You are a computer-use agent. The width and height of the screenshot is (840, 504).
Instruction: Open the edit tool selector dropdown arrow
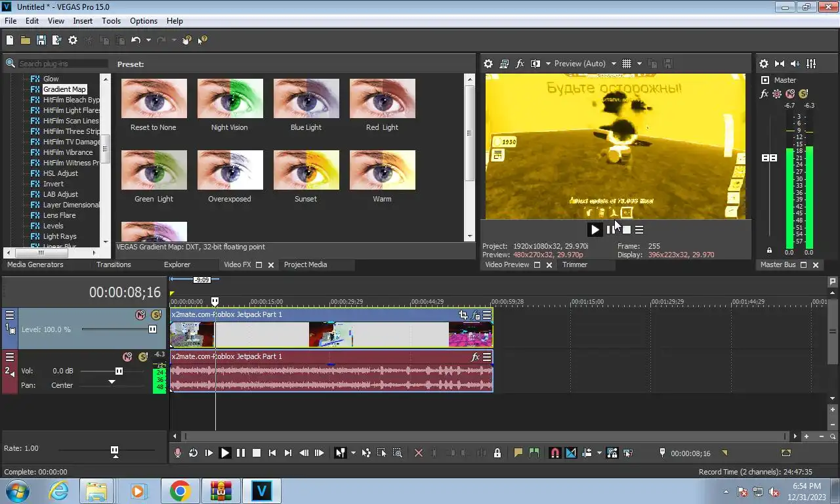[353, 453]
